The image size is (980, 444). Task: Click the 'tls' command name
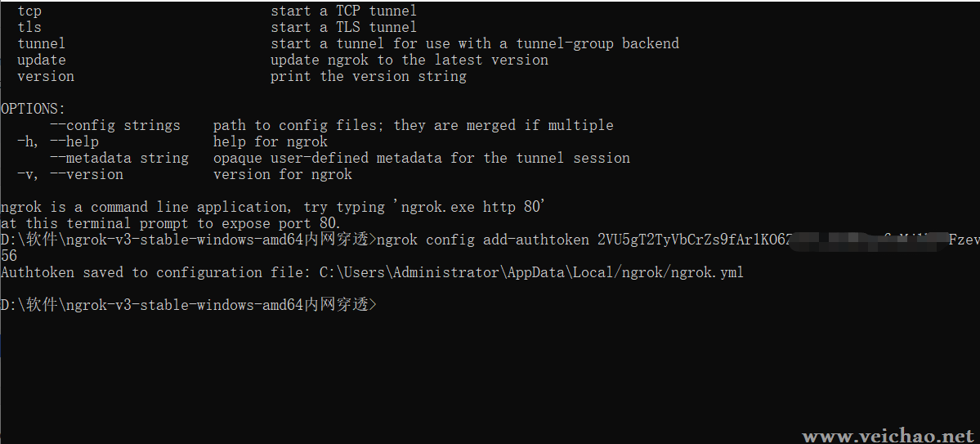point(30,28)
